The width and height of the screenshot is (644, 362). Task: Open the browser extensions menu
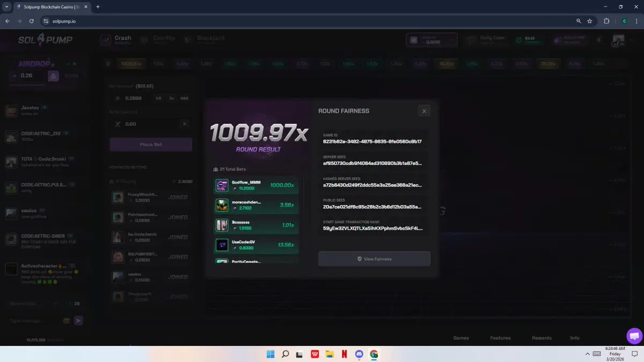coord(606,21)
